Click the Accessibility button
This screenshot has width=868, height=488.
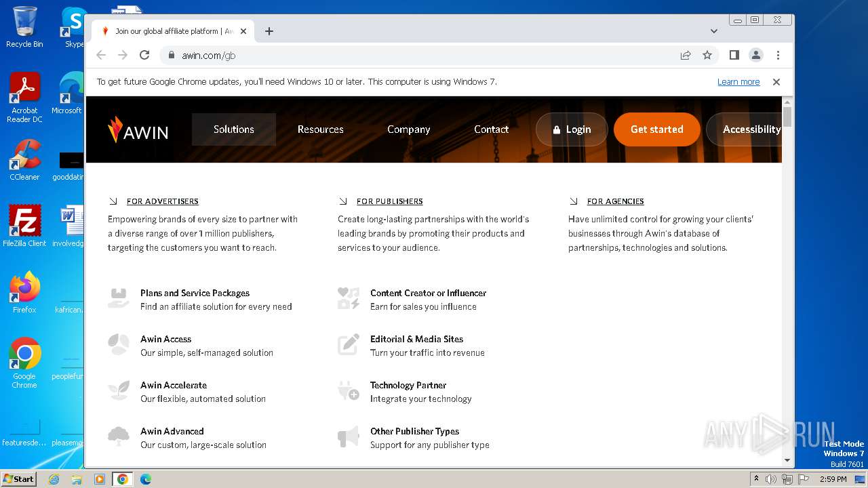[745, 129]
